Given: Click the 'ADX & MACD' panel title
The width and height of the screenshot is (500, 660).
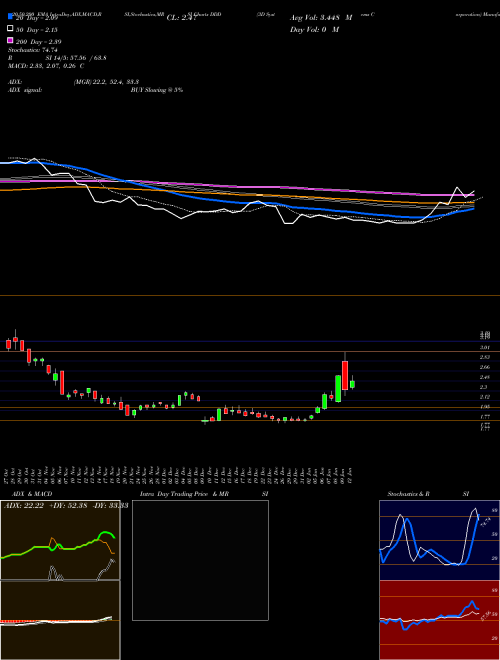Looking at the screenshot, I should coord(32,494).
